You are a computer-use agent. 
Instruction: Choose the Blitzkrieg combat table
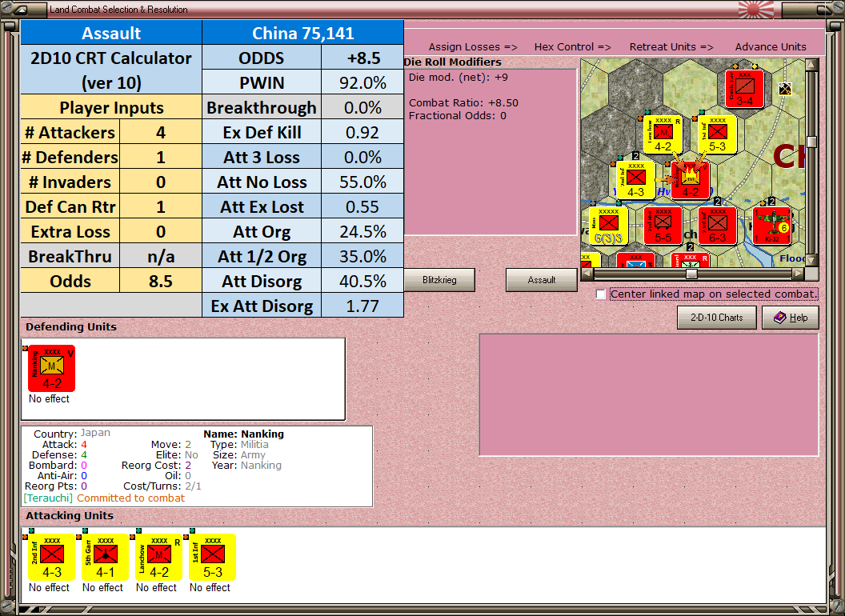pos(439,280)
